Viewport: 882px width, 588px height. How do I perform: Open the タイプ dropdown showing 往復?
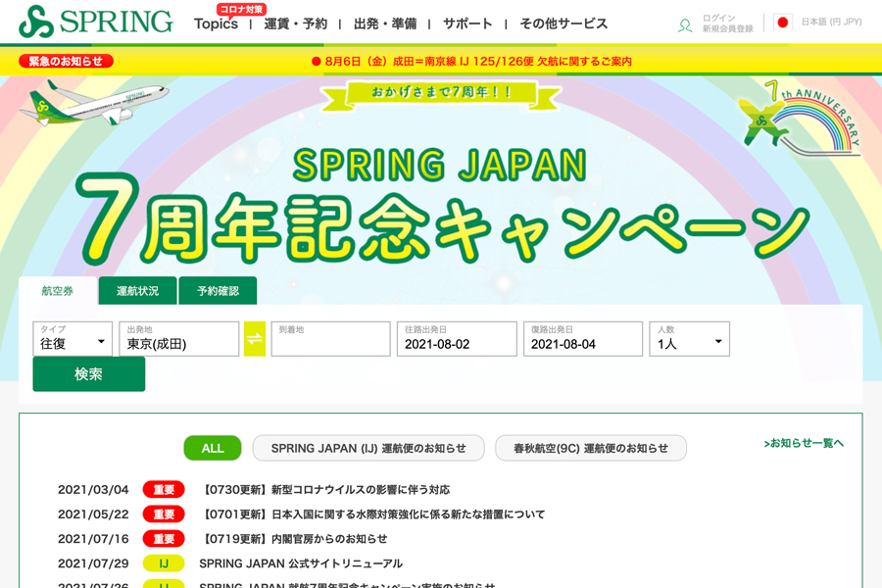click(x=73, y=339)
